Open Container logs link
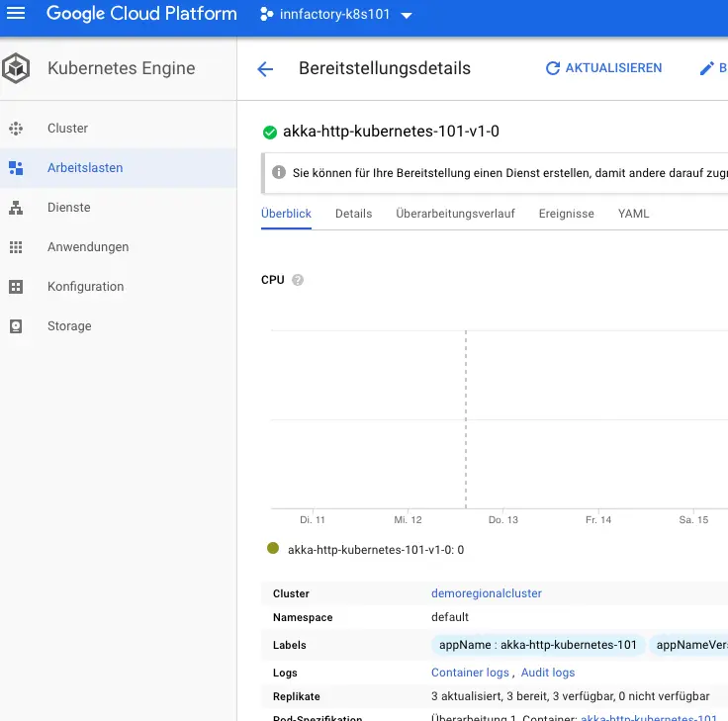 pos(470,673)
